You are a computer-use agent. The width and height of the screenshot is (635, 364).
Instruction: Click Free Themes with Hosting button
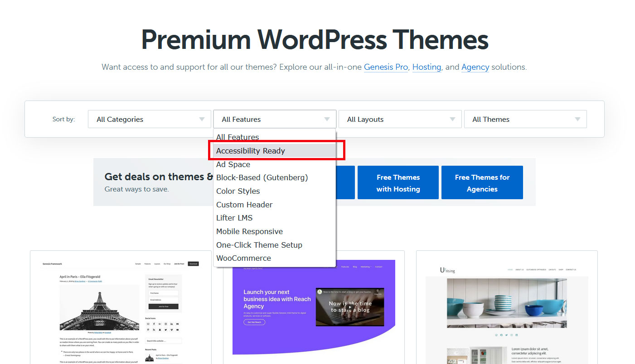coord(398,182)
